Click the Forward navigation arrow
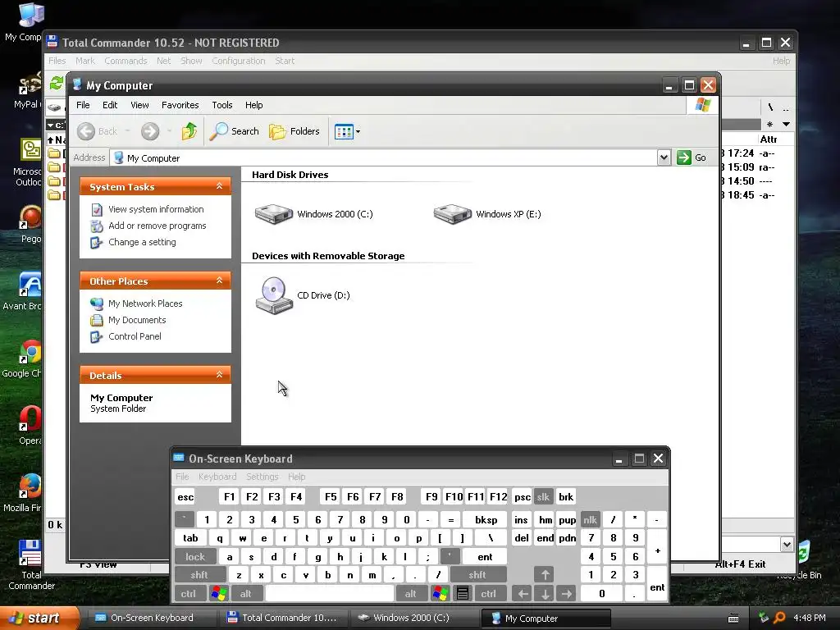The height and width of the screenshot is (630, 840). [150, 131]
